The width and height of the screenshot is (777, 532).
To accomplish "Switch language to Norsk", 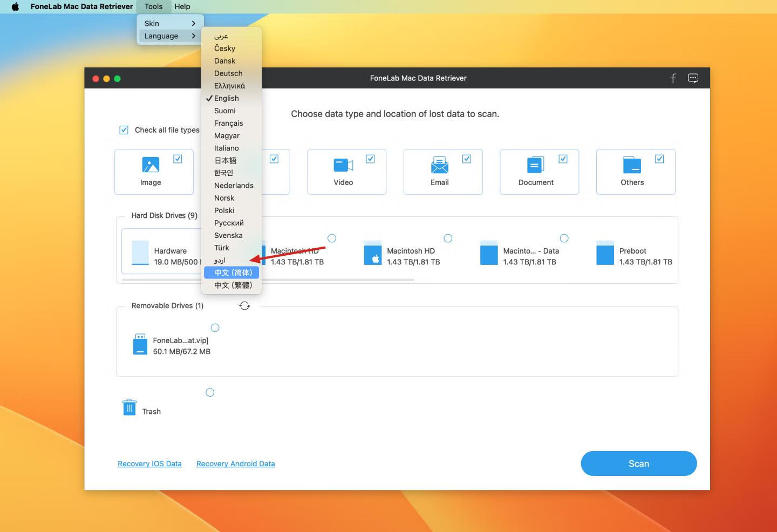I will pyautogui.click(x=231, y=198).
